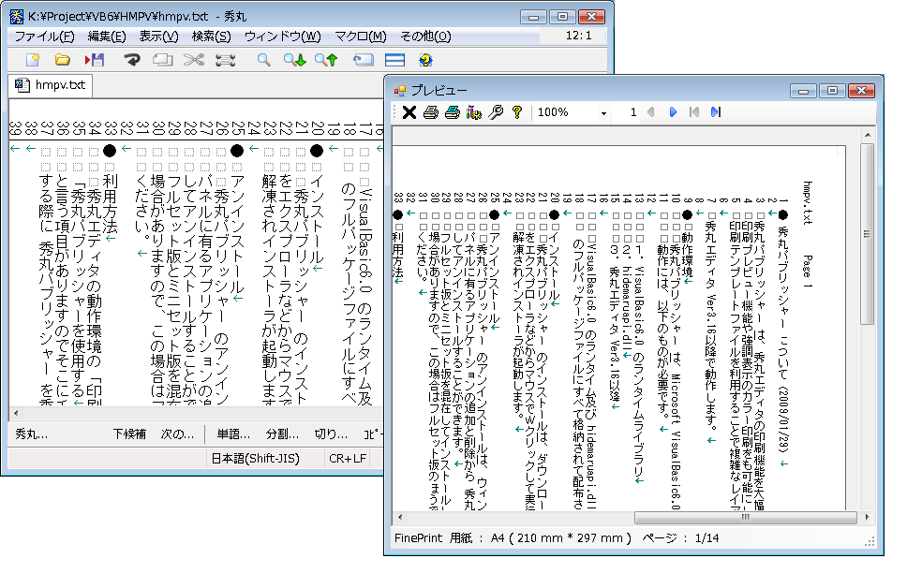Click the scissors cut icon

tap(193, 60)
